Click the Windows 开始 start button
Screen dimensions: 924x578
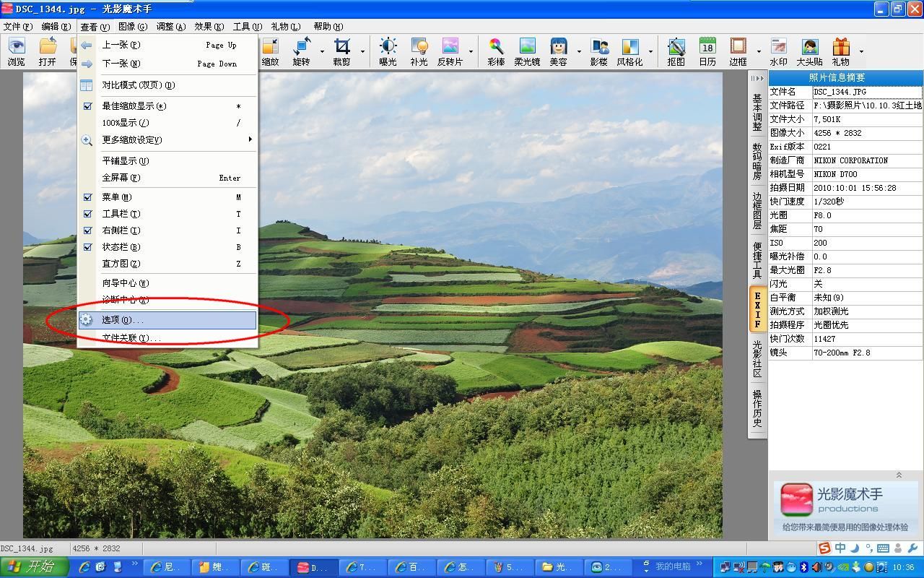[x=33, y=567]
